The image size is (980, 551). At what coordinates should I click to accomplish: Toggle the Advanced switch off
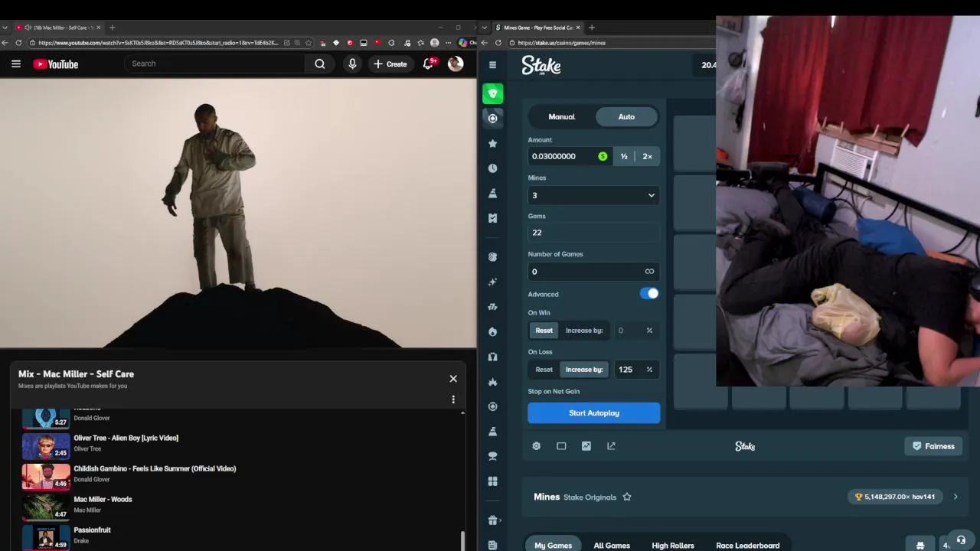tap(649, 294)
